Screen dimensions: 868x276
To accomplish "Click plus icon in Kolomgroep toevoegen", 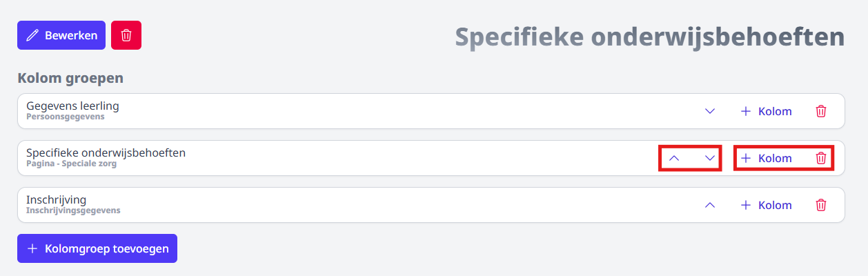I will point(32,248).
